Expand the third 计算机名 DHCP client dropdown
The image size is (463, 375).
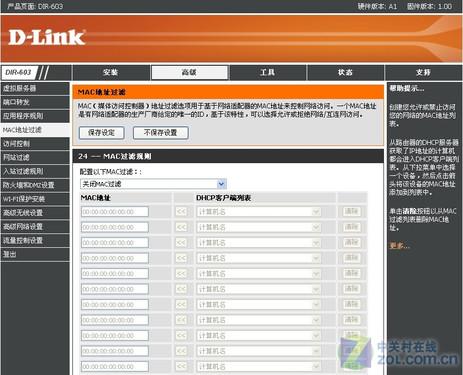point(259,243)
